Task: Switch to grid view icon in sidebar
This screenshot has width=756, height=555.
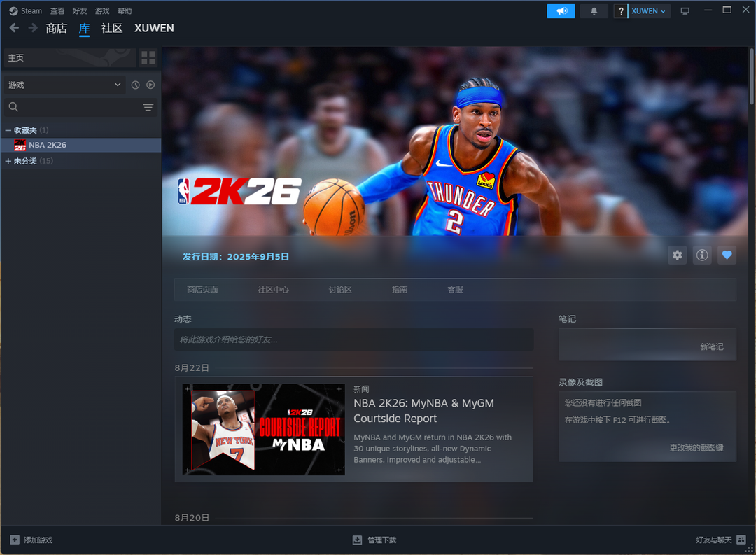Action: coord(148,57)
